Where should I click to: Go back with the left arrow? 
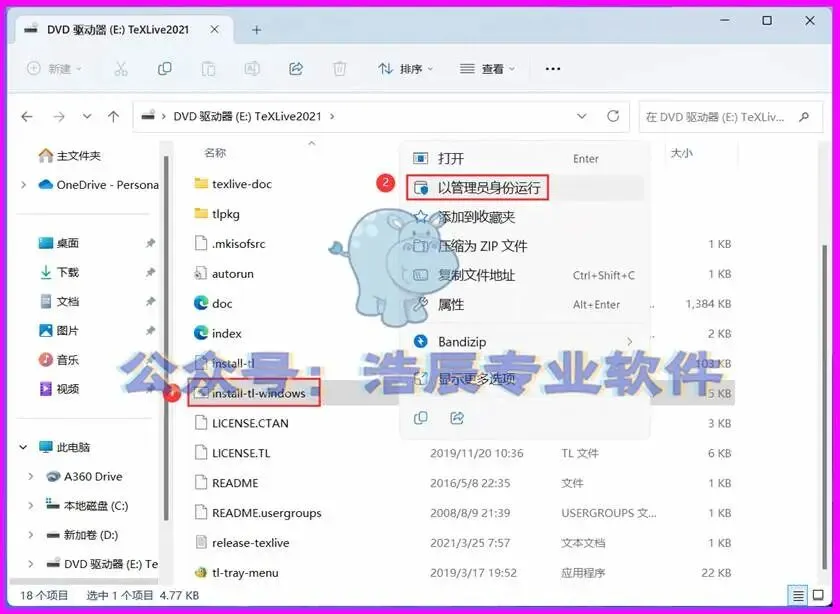(x=27, y=116)
